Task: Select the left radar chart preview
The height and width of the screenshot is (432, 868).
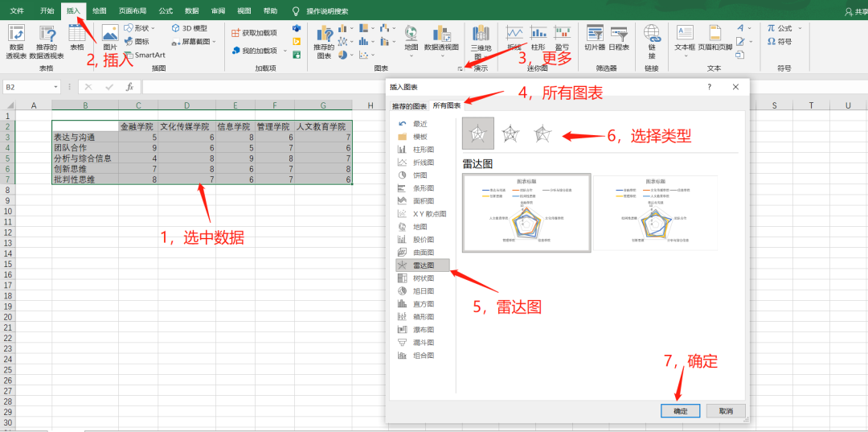Action: point(526,212)
